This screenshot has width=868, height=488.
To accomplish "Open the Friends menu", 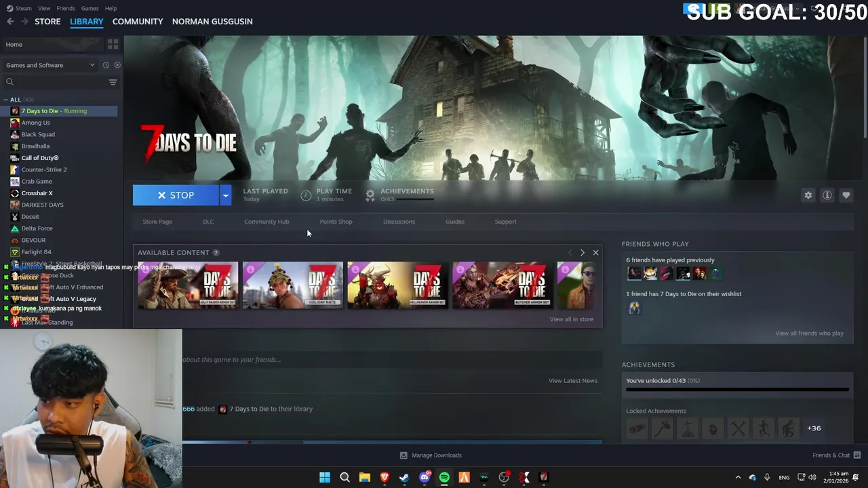I will pyautogui.click(x=66, y=8).
